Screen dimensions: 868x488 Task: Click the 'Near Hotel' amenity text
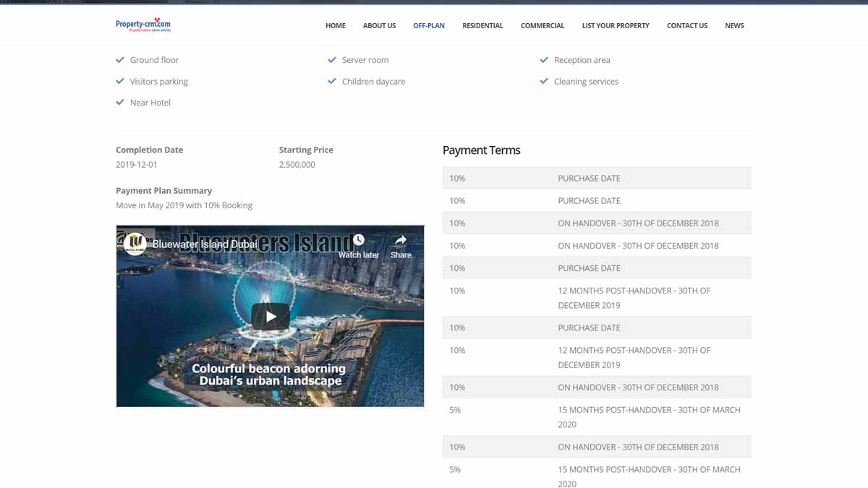click(150, 103)
